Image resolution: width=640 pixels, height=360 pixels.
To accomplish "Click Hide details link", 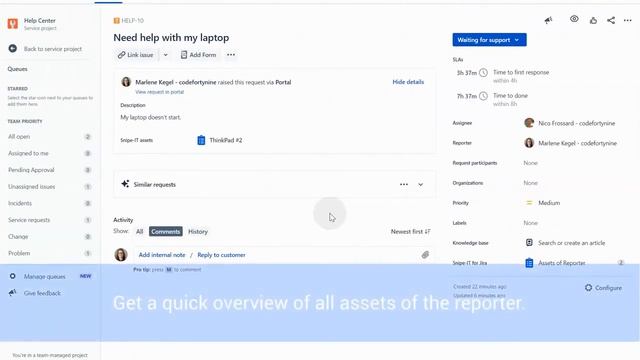I will click(x=408, y=82).
